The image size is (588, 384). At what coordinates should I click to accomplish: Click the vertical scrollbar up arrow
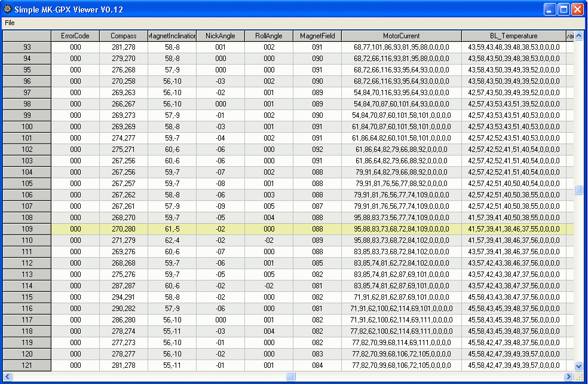578,36
